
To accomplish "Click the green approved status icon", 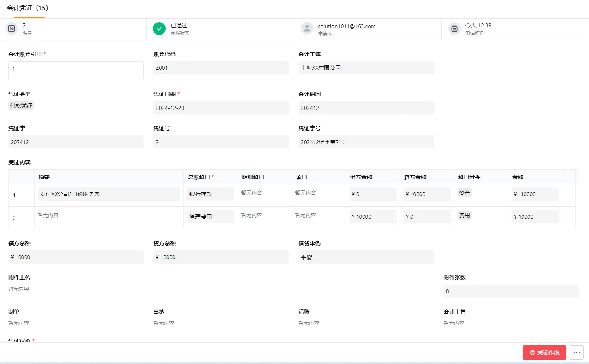I will 159,29.
